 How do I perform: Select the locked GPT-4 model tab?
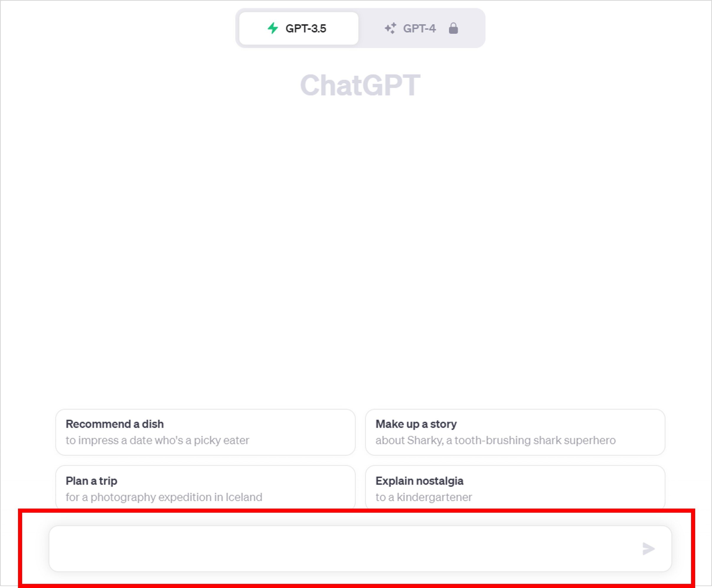coord(421,28)
